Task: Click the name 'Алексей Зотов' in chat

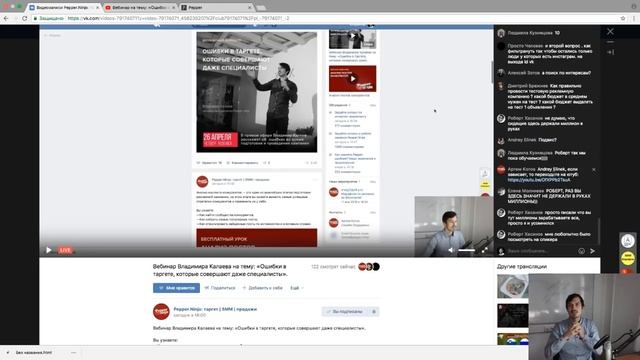Action: click(524, 73)
